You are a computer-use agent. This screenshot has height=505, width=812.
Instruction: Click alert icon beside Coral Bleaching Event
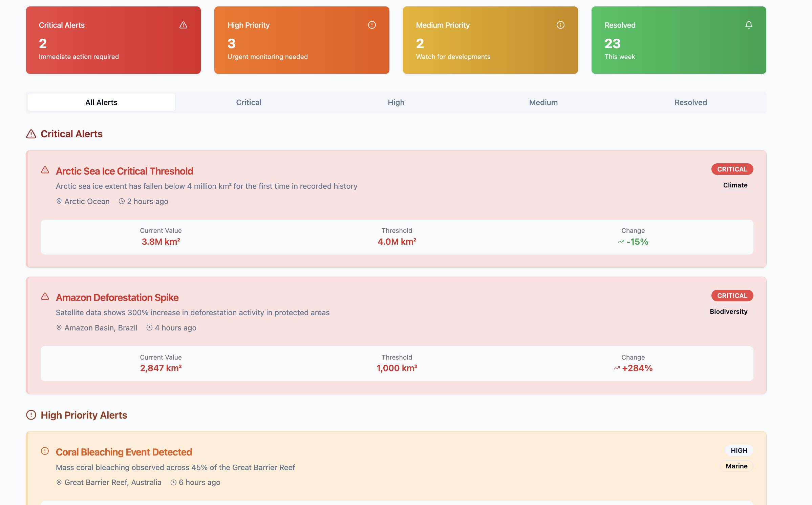(x=45, y=451)
